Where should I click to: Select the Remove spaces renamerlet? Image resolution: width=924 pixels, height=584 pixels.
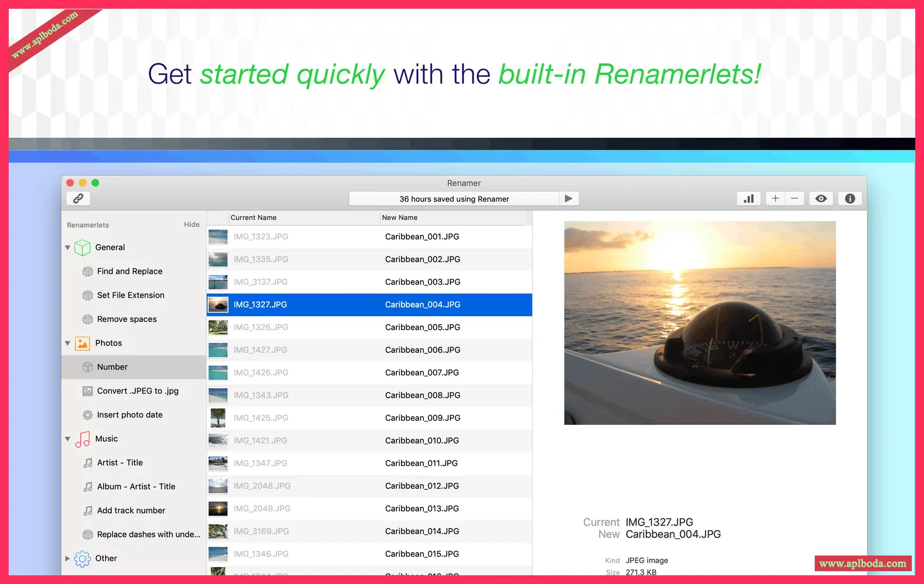pyautogui.click(x=134, y=319)
